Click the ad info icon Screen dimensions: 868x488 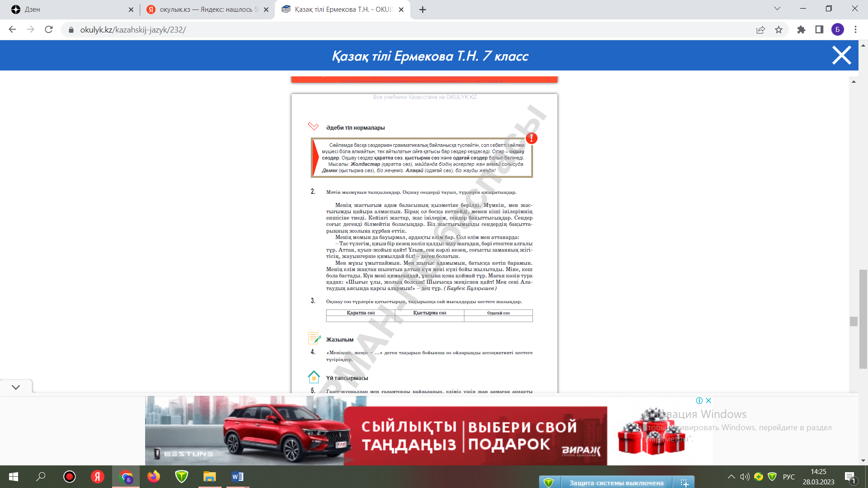[x=699, y=401]
